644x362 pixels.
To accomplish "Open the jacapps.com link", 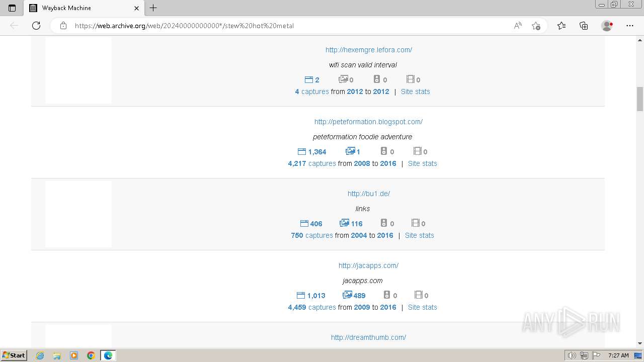I will click(x=368, y=265).
